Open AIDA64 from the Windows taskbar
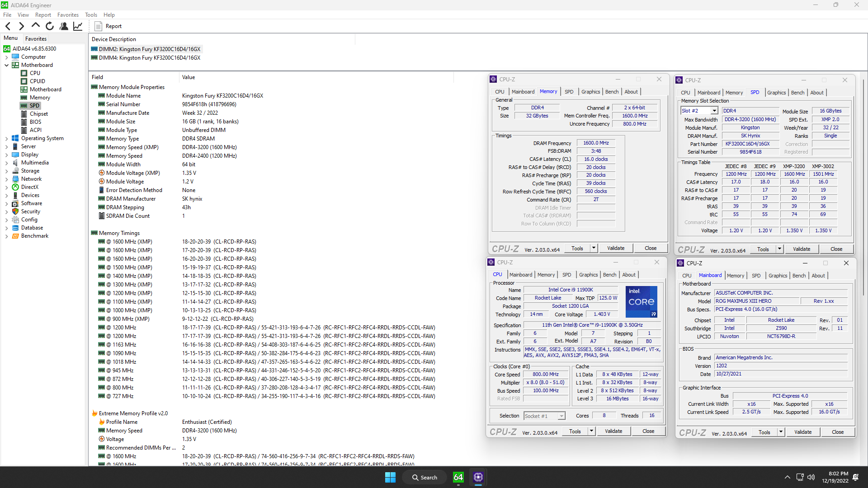The width and height of the screenshot is (868, 488). tap(458, 477)
